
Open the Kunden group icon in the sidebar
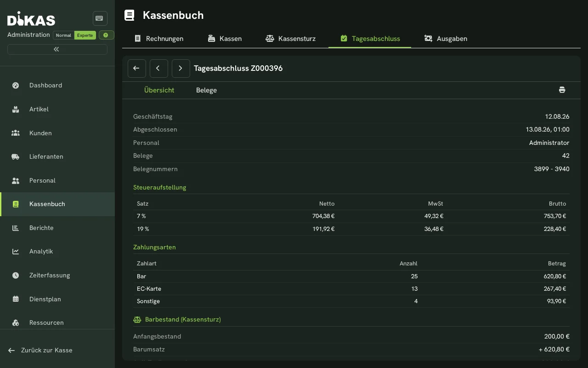pos(16,133)
